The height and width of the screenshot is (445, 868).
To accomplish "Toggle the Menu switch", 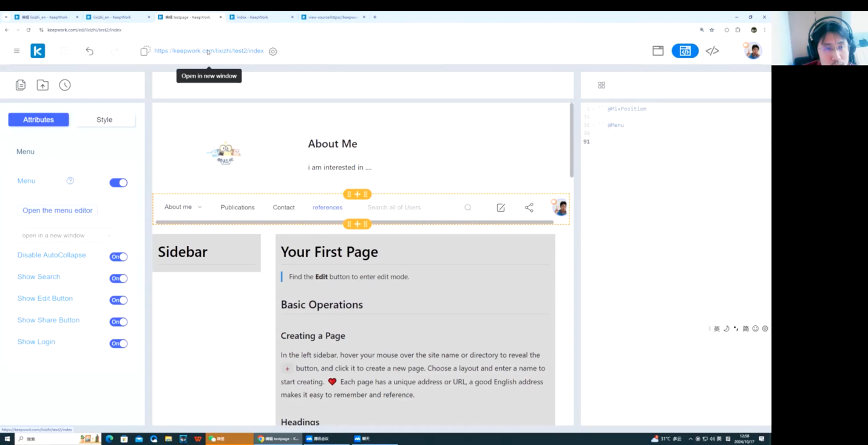I will 118,183.
